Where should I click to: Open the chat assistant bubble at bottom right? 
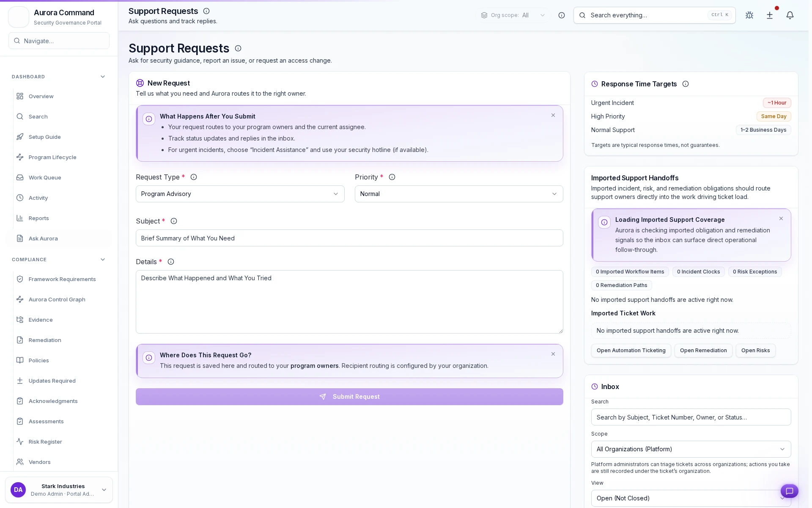(x=789, y=491)
